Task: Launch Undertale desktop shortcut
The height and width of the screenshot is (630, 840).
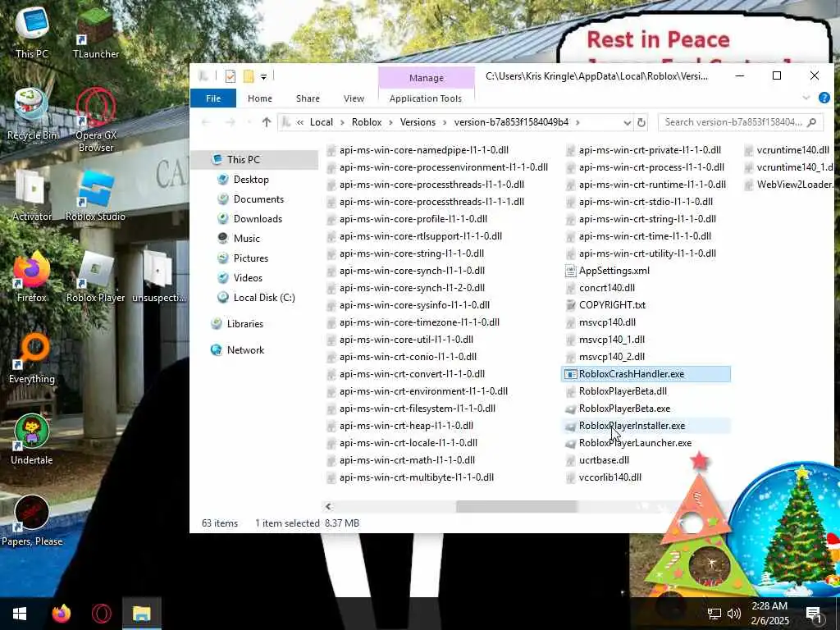Action: pyautogui.click(x=32, y=440)
